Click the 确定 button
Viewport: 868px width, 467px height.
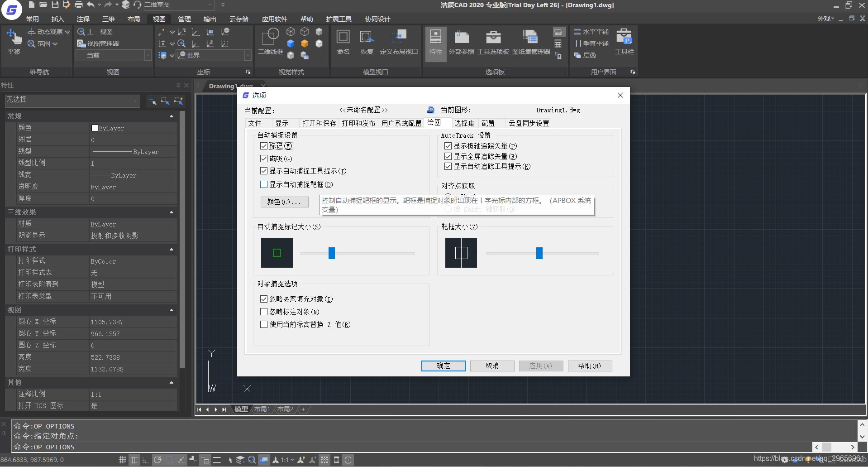point(444,366)
